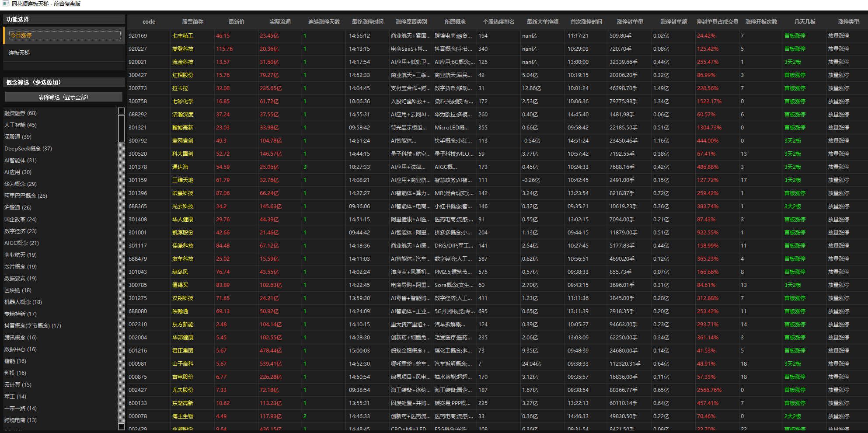Click the 同花顺连板天梯 window title icon

pos(6,4)
